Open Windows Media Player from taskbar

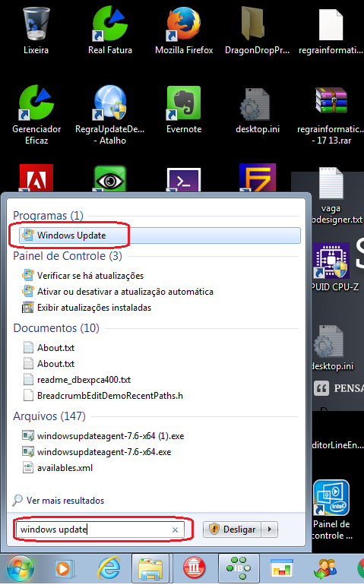(x=65, y=569)
